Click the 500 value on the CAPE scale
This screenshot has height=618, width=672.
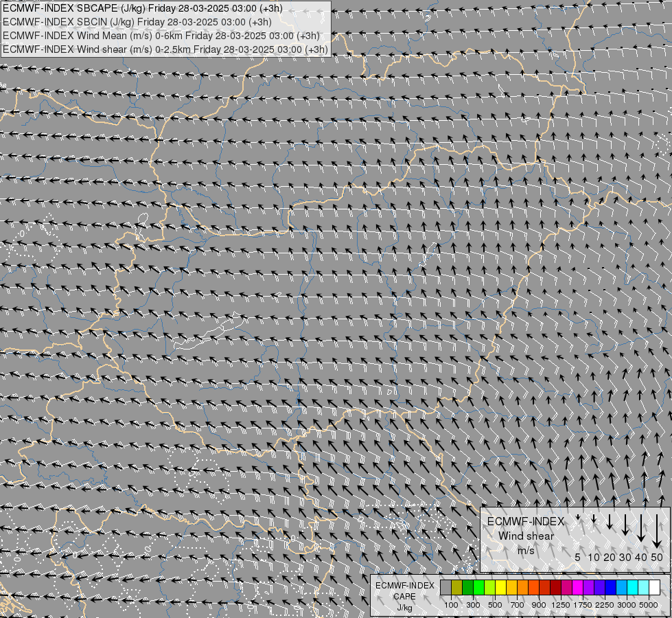click(x=495, y=605)
